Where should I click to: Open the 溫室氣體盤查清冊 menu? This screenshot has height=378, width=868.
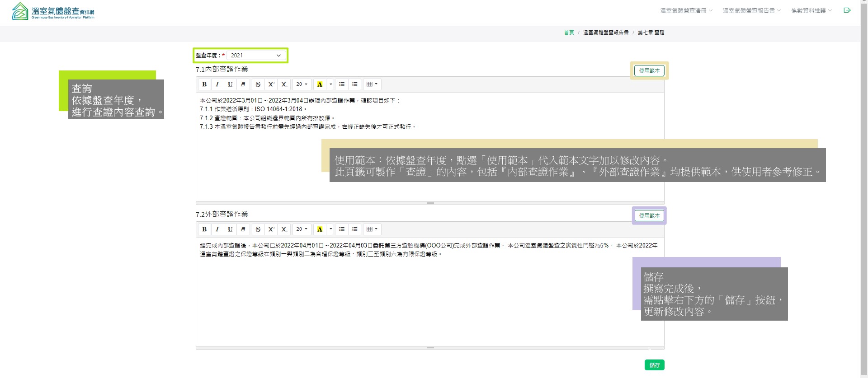[686, 11]
